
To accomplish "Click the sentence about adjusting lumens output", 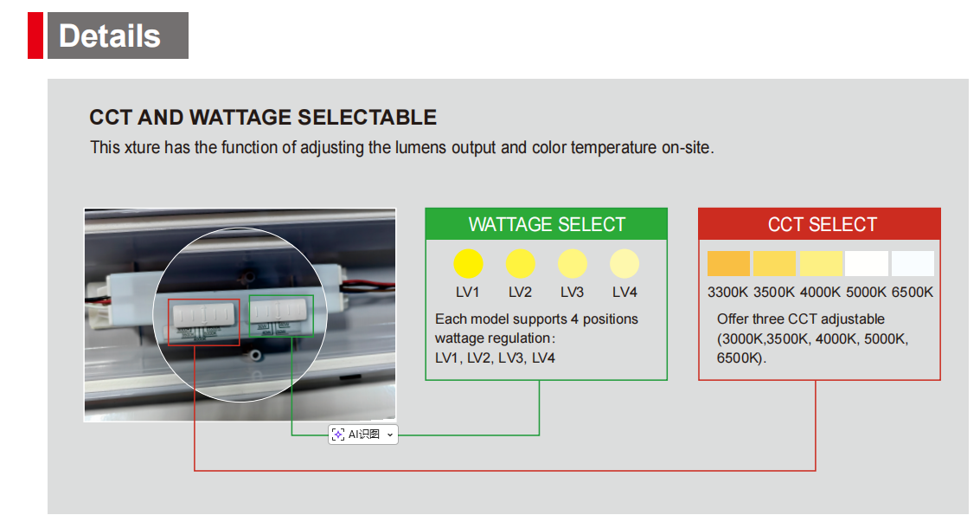I will pos(402,147).
